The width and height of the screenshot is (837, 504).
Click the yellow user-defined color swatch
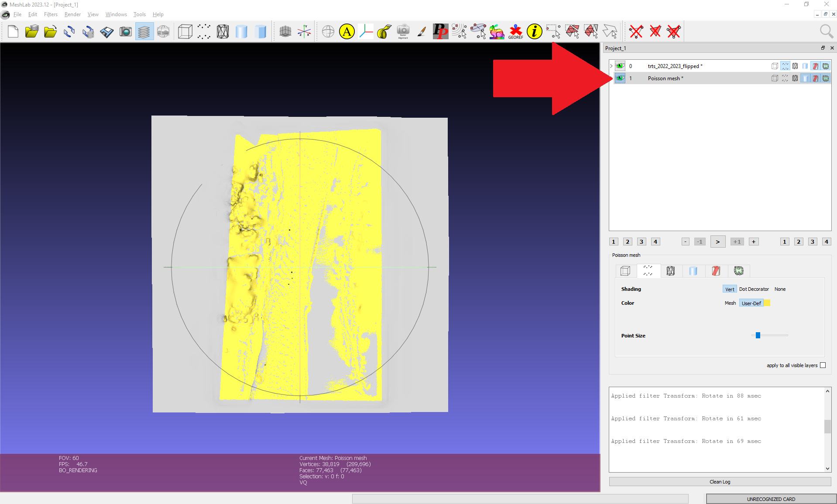pyautogui.click(x=767, y=303)
